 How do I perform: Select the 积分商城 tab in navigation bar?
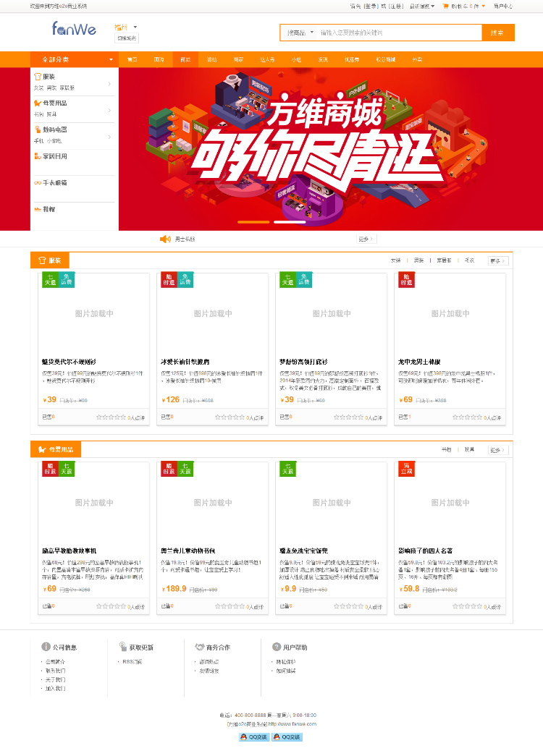pyautogui.click(x=386, y=59)
